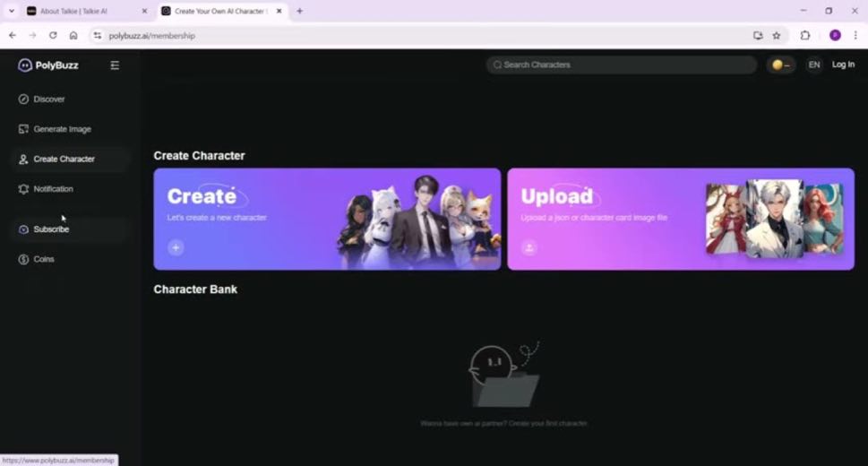Viewport: 868px width, 466px height.
Task: Open the coin balance pill
Action: [781, 65]
